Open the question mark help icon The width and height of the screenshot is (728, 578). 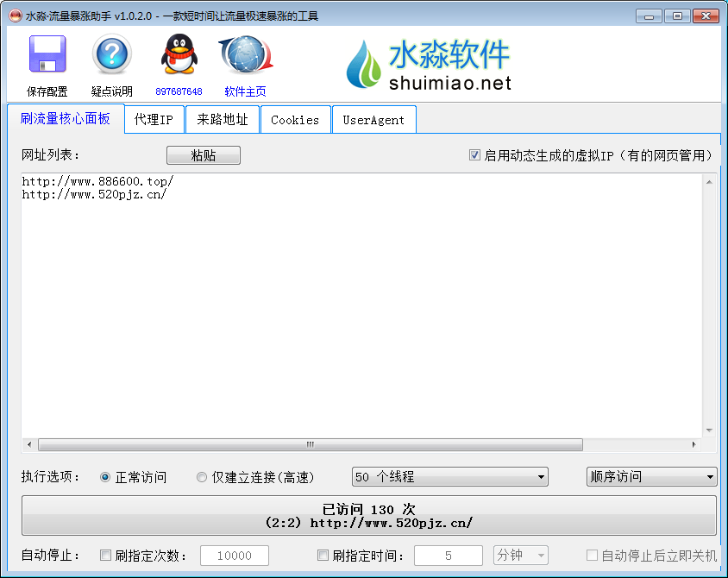click(x=112, y=54)
